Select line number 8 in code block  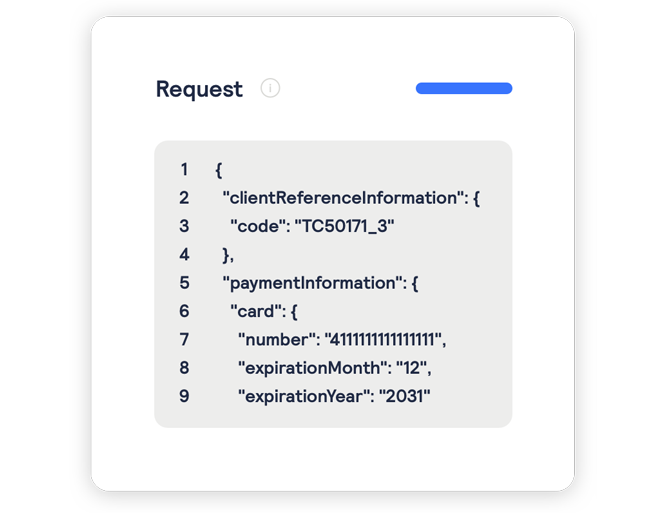tap(184, 368)
